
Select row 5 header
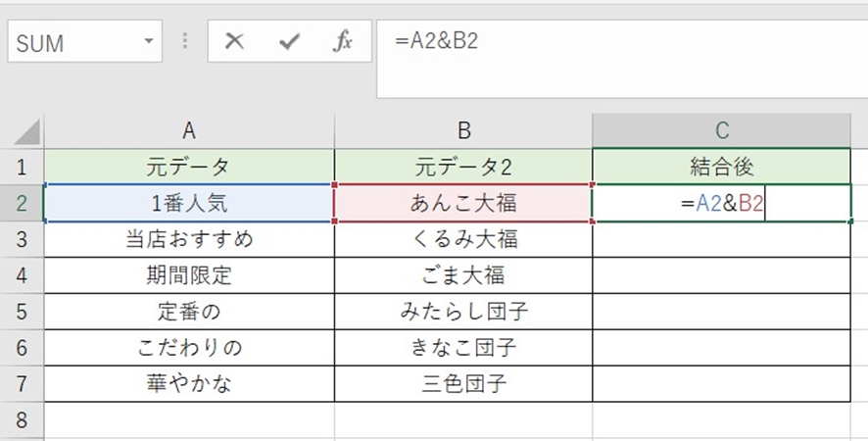(22, 313)
